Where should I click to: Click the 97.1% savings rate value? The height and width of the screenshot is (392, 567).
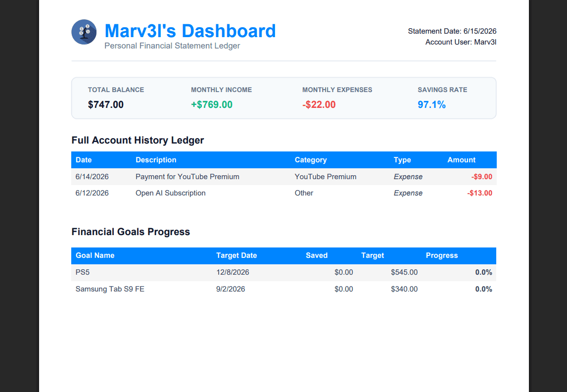(431, 104)
